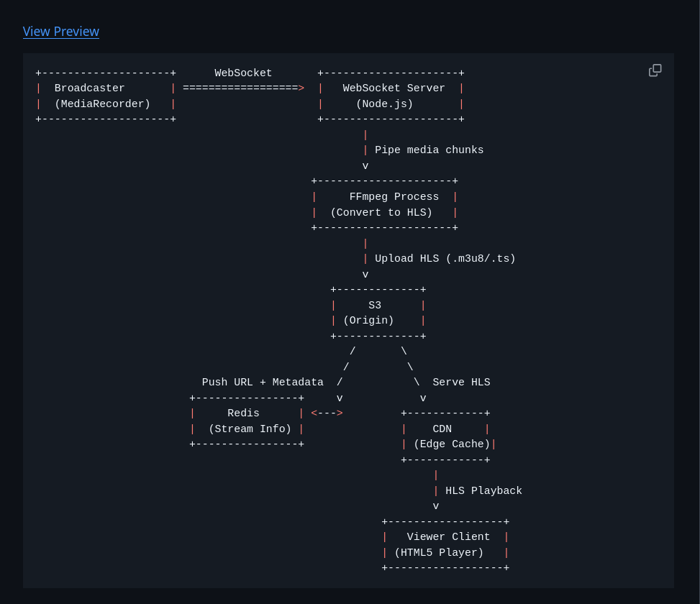Click the Serve HLS label

coord(461,383)
